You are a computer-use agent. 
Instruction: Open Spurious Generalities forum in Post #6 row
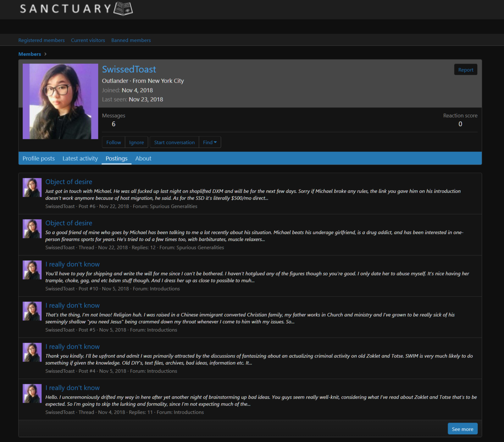pyautogui.click(x=174, y=206)
